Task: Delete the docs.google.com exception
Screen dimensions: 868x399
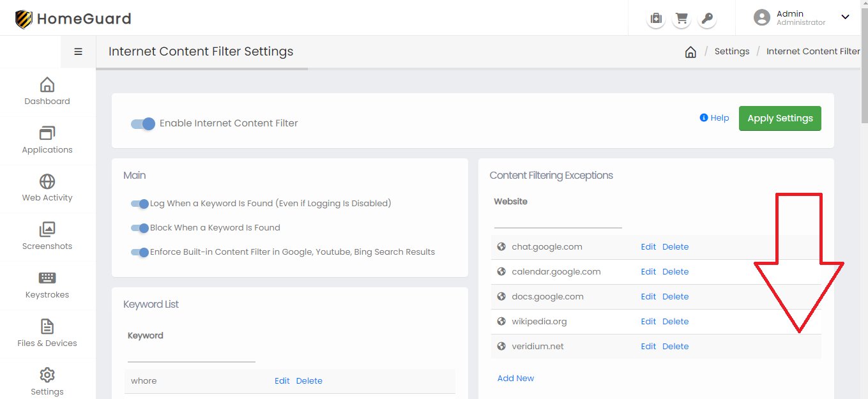Action: tap(675, 297)
